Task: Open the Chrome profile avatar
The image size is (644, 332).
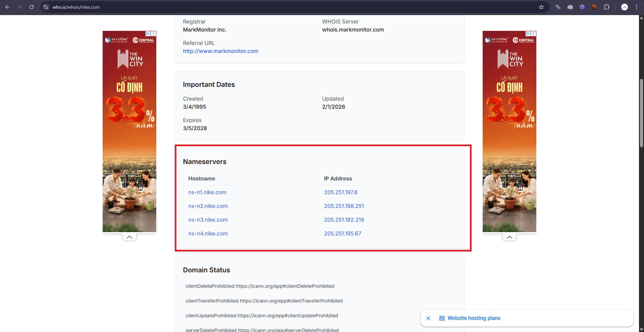Action: (624, 7)
